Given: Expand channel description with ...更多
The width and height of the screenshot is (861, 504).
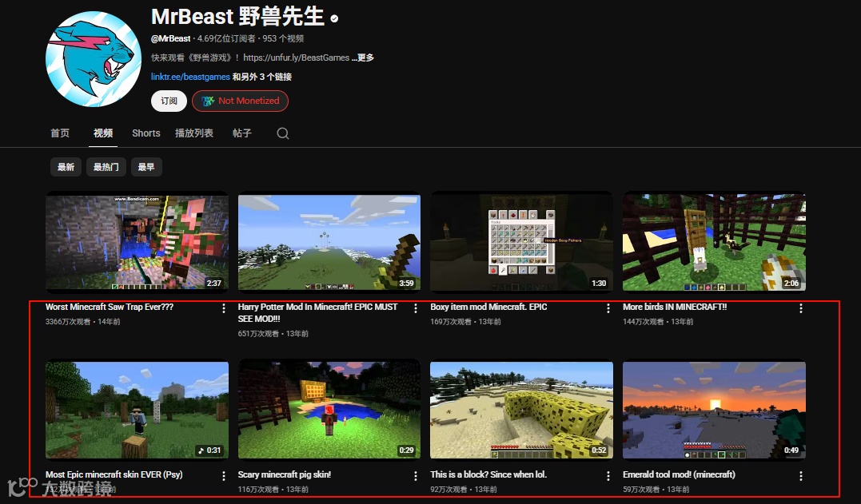Looking at the screenshot, I should coord(363,58).
